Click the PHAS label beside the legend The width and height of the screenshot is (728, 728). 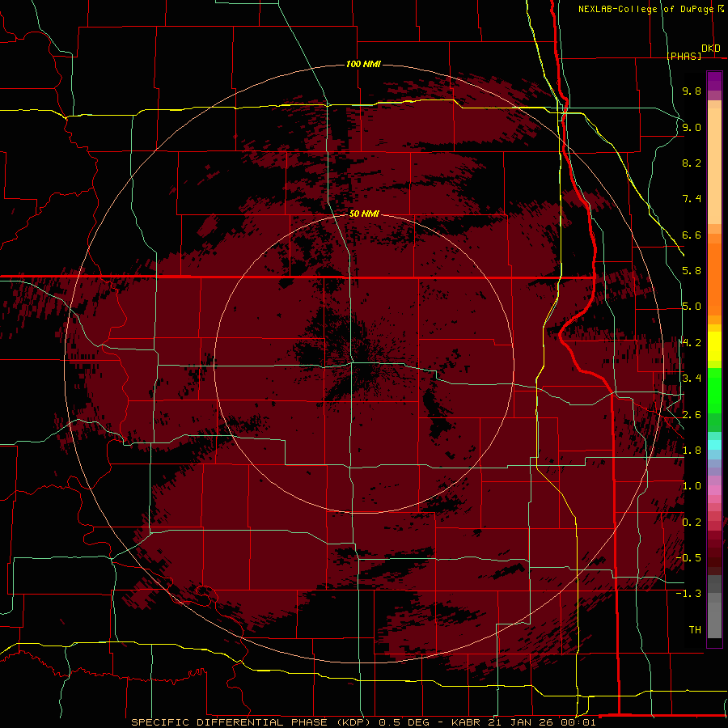coord(684,56)
